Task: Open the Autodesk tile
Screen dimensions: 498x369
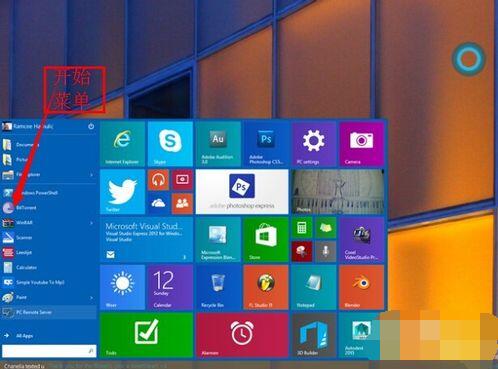Action: point(359,335)
